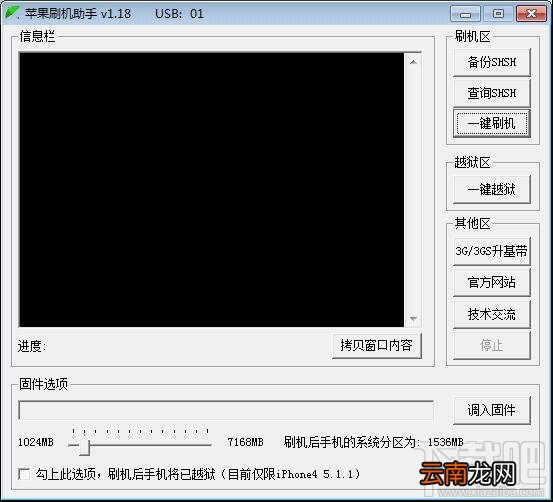Maximize the 苹果刷机助手 window
Image resolution: width=553 pixels, height=502 pixels.
[x=498, y=14]
